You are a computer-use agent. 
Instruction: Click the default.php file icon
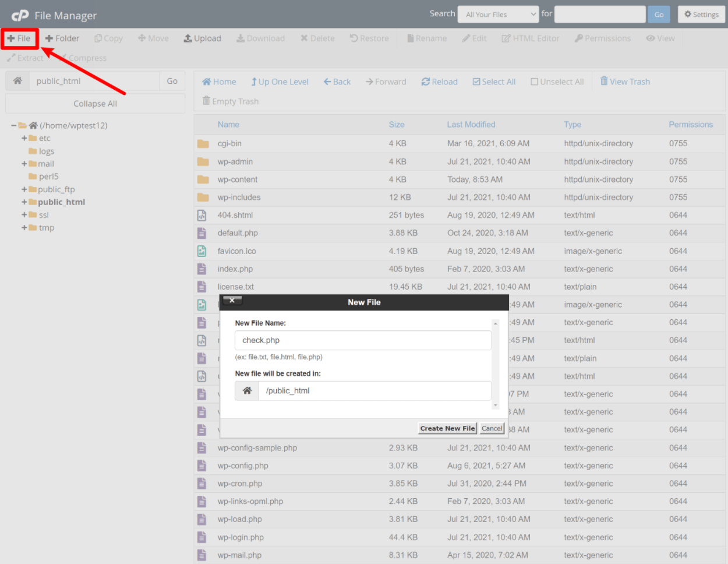[x=202, y=233]
